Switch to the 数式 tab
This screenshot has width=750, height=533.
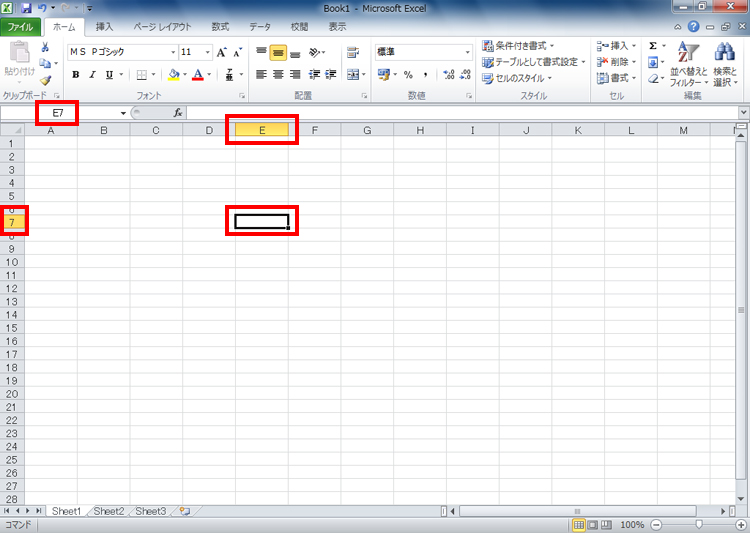(220, 27)
